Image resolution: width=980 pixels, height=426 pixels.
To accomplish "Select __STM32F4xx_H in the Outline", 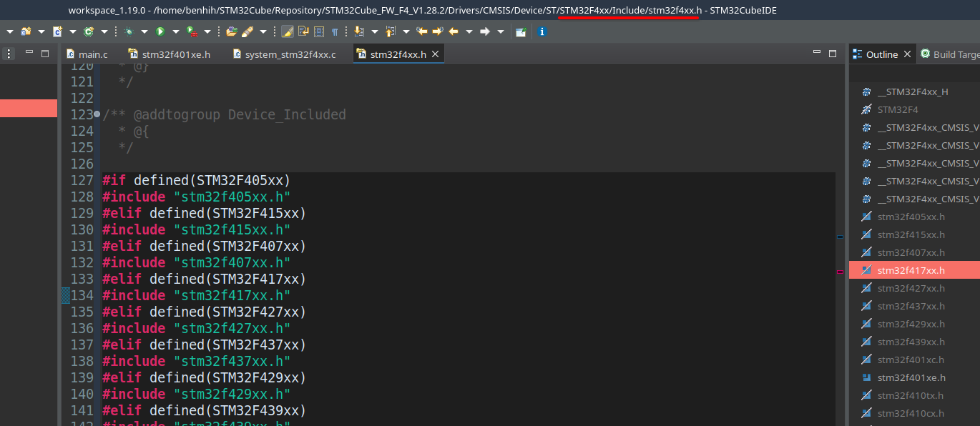I will [914, 91].
